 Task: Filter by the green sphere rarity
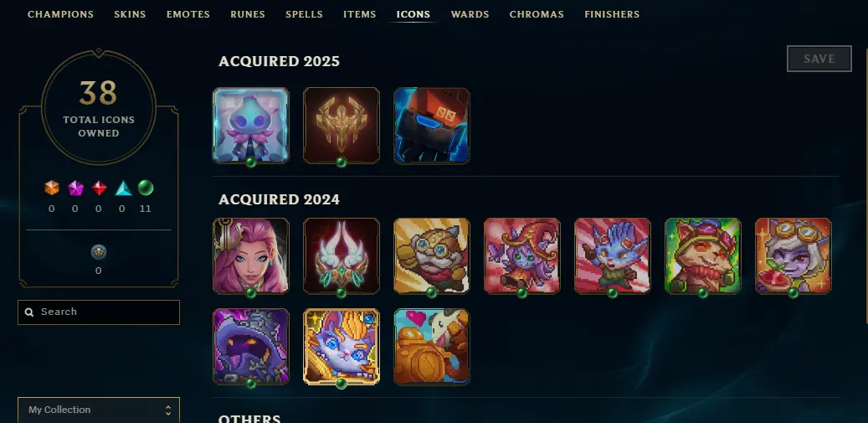[x=146, y=188]
